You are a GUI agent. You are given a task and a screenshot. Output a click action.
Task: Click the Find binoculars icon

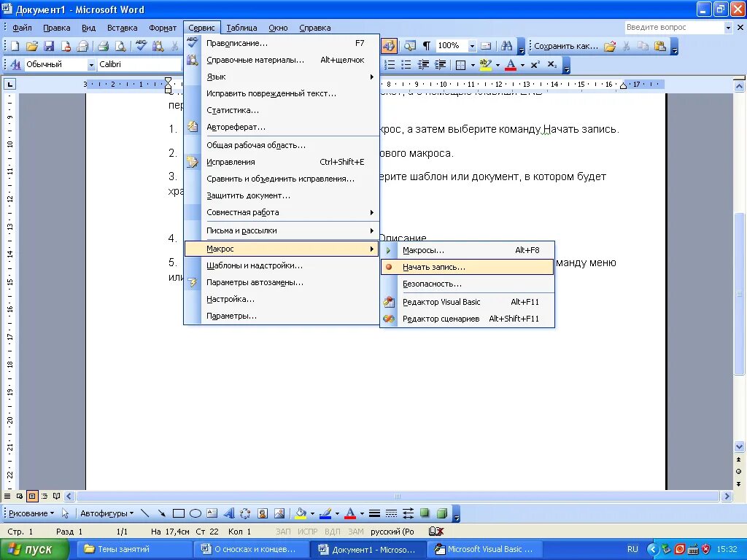(x=506, y=46)
